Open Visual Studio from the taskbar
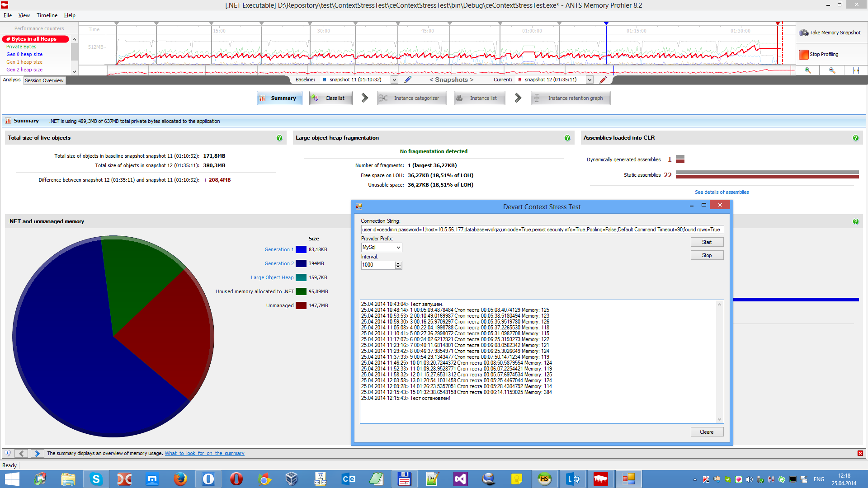This screenshot has height=488, width=868. 460,479
